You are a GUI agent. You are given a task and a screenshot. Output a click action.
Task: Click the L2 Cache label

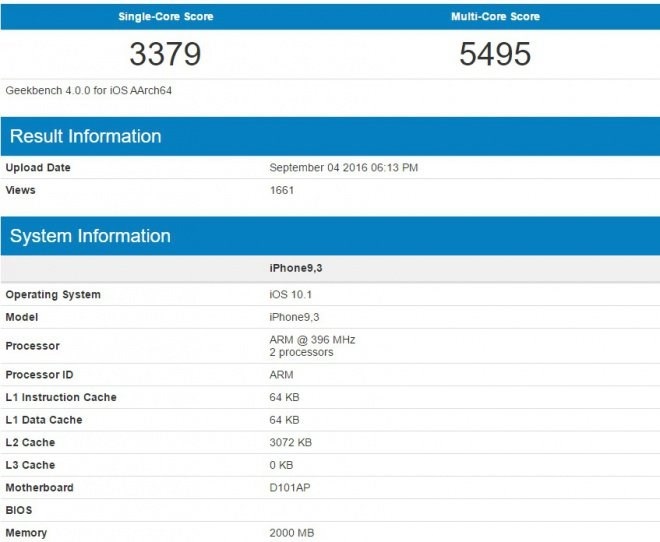point(30,443)
